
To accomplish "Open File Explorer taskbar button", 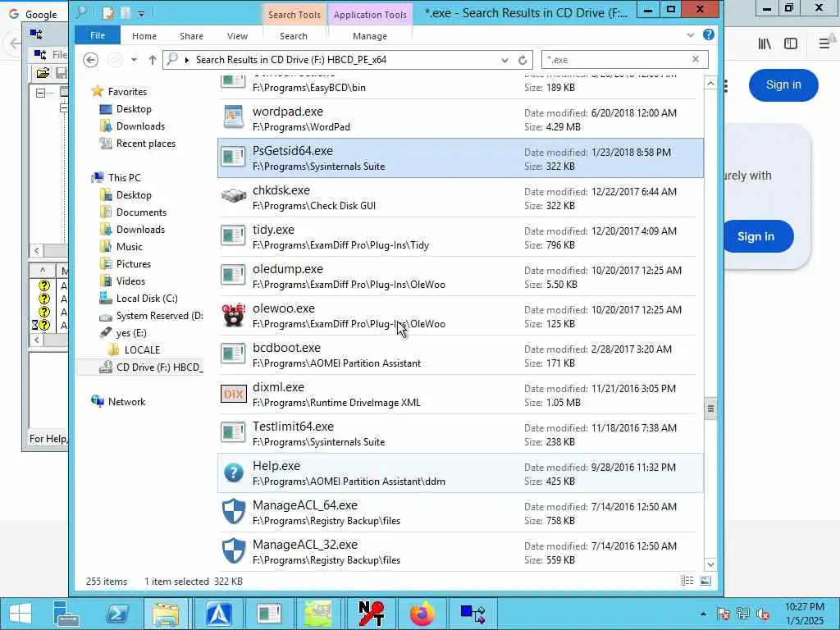I will pyautogui.click(x=166, y=614).
